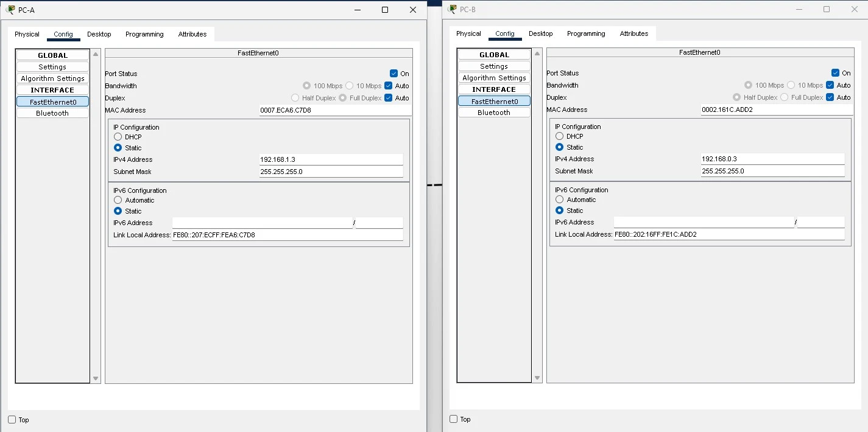
Task: Select IPv6 Static option in PC-A
Action: click(x=118, y=211)
